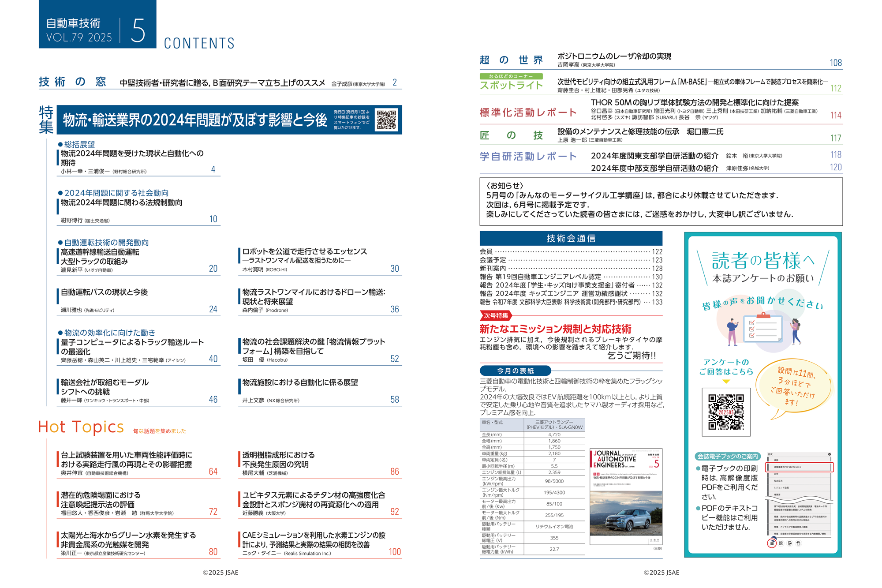Click the thumbnail grid icon in ebook toolbar
The height and width of the screenshot is (588, 882).
781,543
